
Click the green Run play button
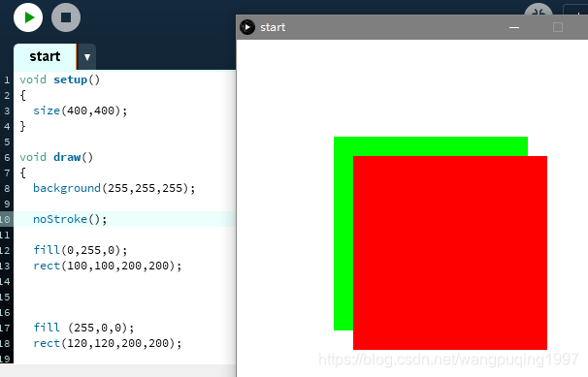(28, 17)
